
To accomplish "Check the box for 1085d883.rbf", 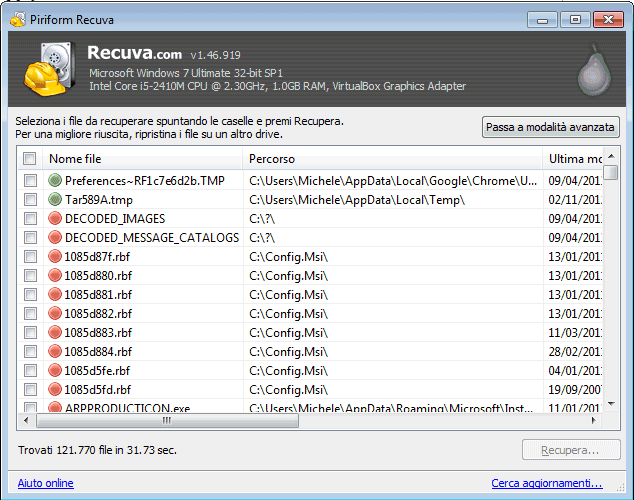I will click(30, 332).
